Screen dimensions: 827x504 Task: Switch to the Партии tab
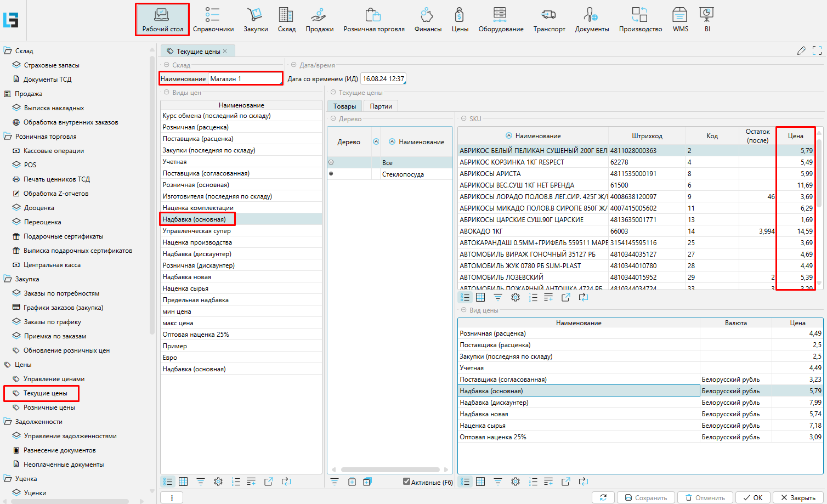[381, 106]
